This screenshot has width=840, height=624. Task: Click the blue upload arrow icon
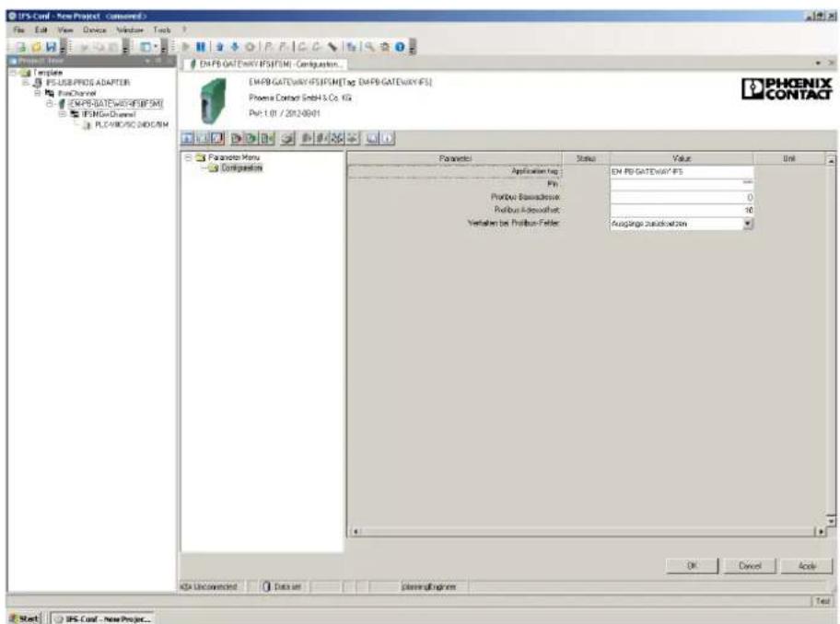coord(219,47)
